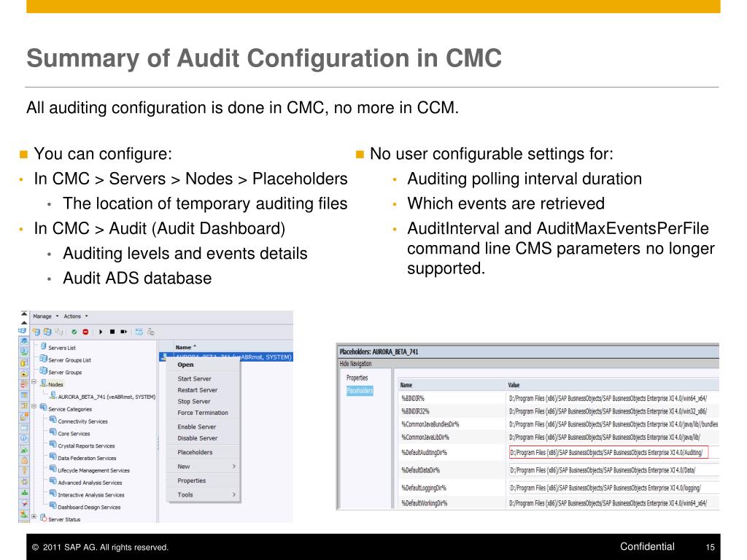Screen dimensions: 747x560
Task: Open the Actions dropdown menu
Action: pos(76,316)
